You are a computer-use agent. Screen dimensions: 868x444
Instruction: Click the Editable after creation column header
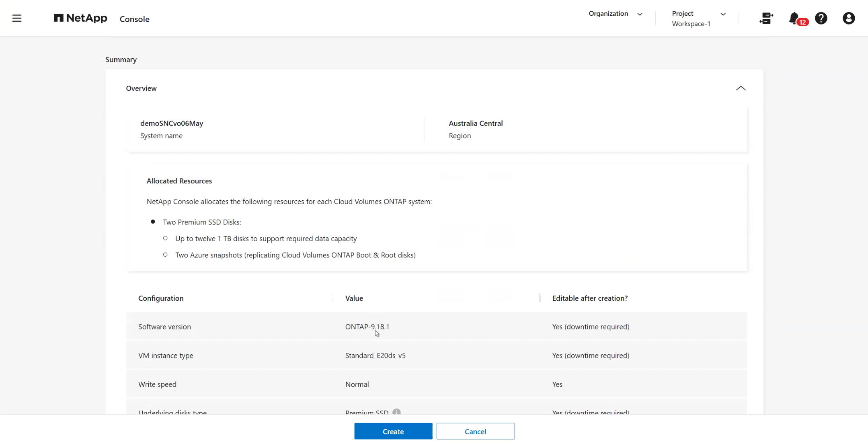[590, 298]
